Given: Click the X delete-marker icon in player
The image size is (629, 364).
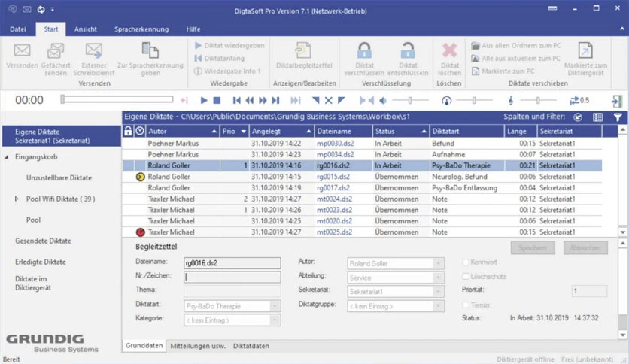Looking at the screenshot, I should tap(328, 100).
